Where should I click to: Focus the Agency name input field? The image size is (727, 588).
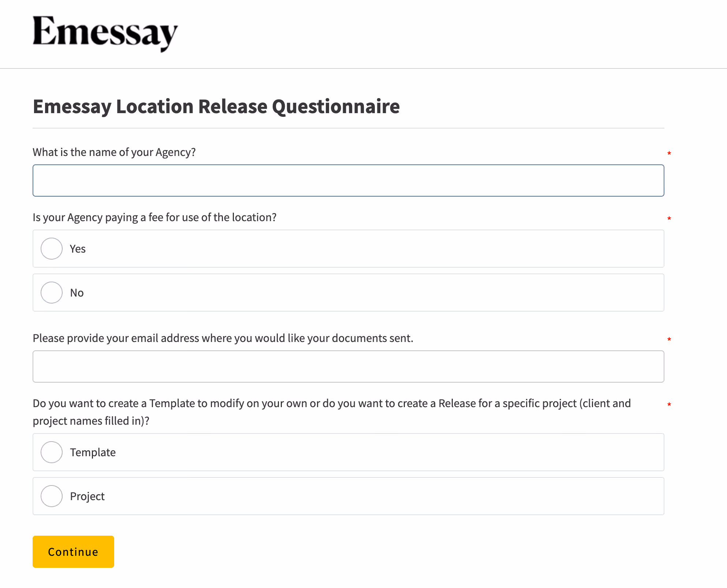coord(348,181)
